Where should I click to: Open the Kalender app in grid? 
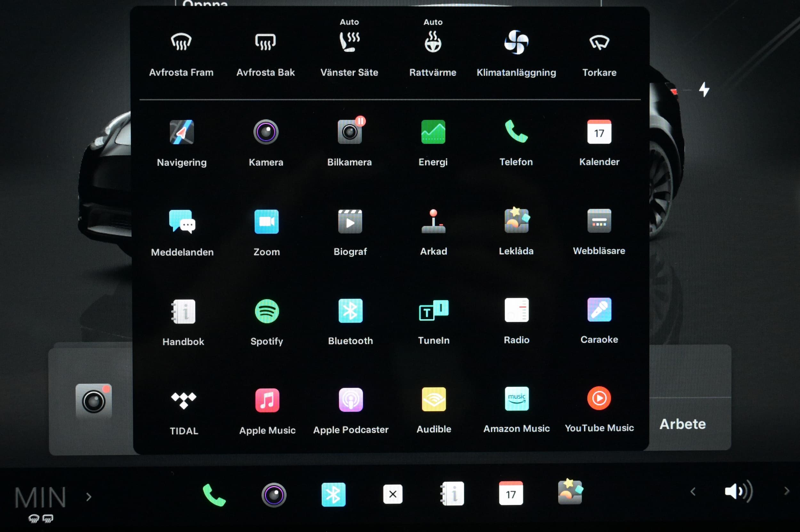[x=599, y=131]
